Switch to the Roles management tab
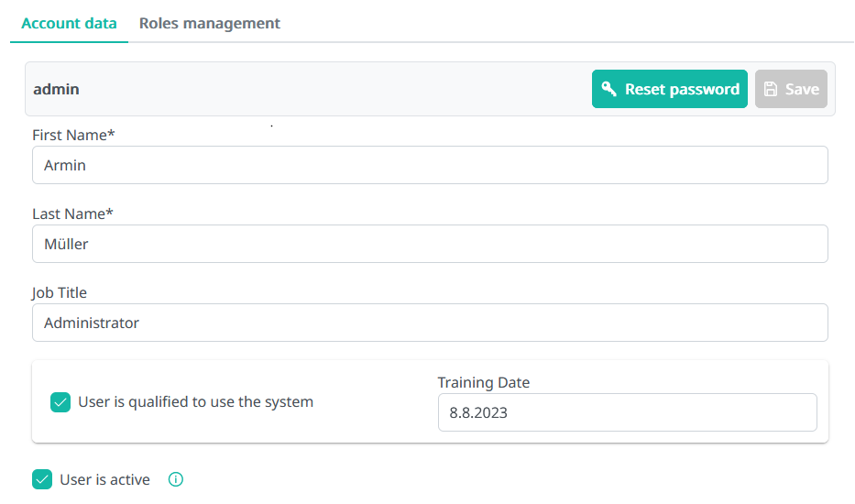 pyautogui.click(x=209, y=24)
